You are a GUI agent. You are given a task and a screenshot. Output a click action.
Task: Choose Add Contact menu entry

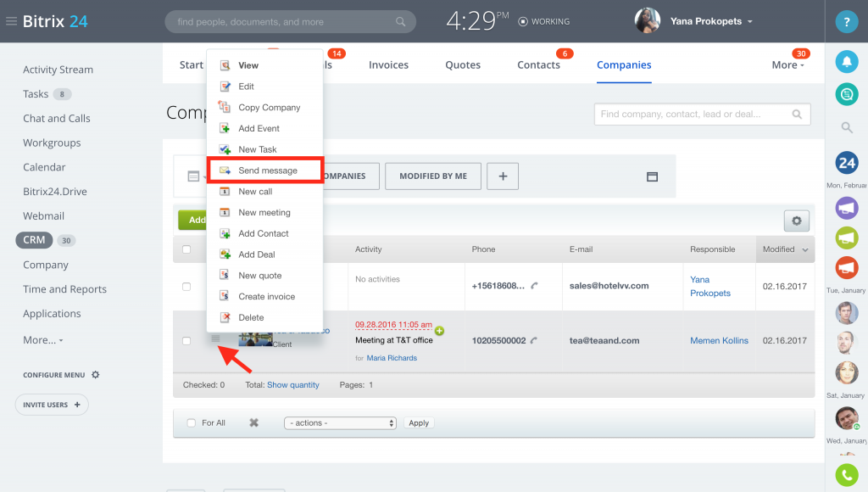(x=264, y=233)
